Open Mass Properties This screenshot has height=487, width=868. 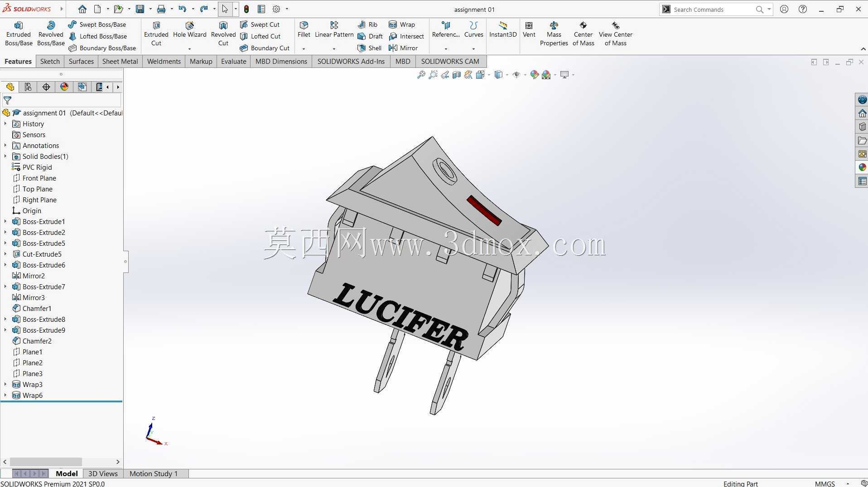coord(554,34)
